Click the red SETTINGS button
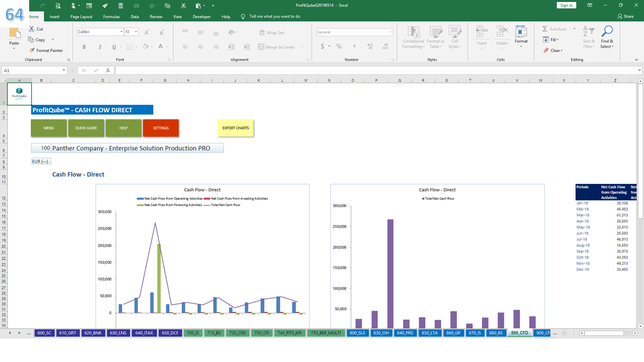644x362 pixels. coord(160,128)
